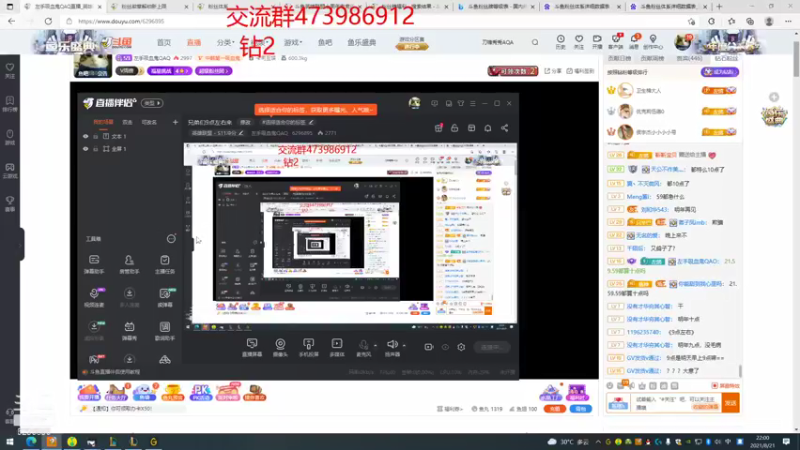Open the 视频连麦 tool in the toolbox

pos(94,297)
